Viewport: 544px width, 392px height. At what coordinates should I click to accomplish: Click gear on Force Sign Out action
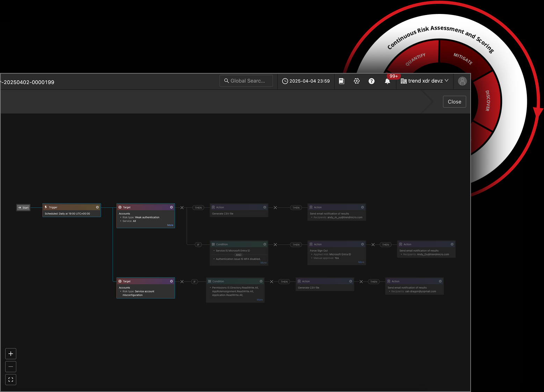(x=362, y=244)
